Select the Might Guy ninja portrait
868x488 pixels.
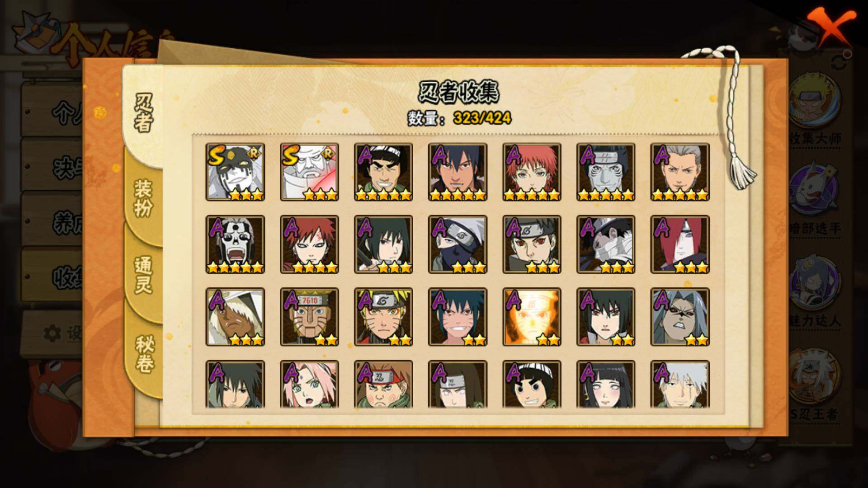383,172
